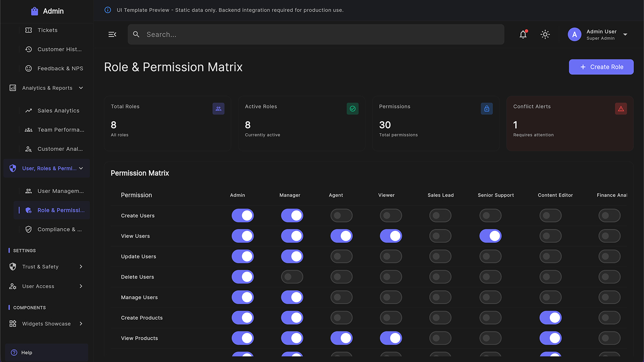644x362 pixels.
Task: Click the Total Roles card icon
Action: click(x=218, y=109)
